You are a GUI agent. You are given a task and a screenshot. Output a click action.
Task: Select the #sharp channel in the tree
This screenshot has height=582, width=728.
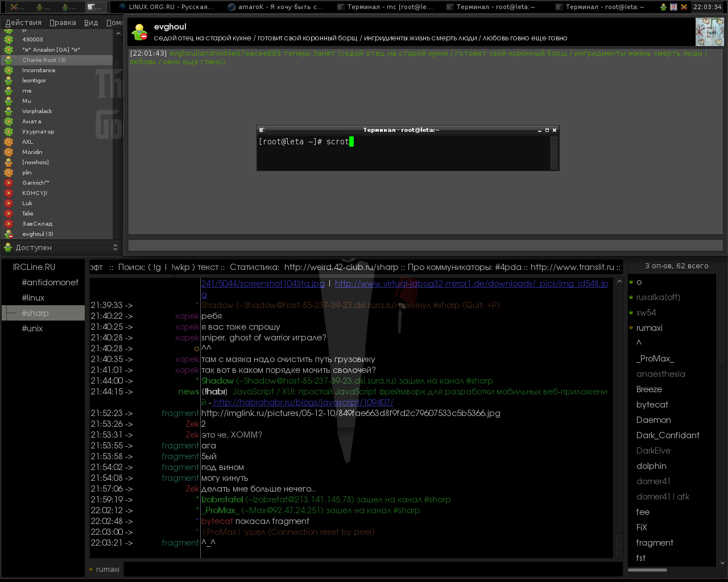click(35, 313)
